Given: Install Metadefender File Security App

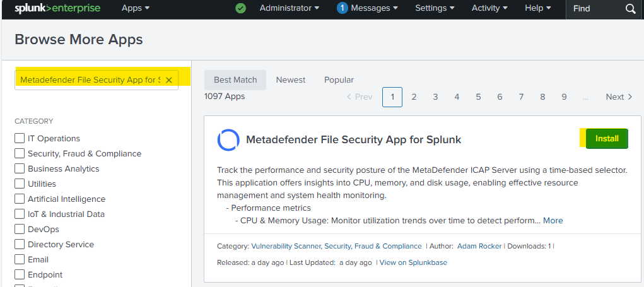Looking at the screenshot, I should tap(607, 139).
